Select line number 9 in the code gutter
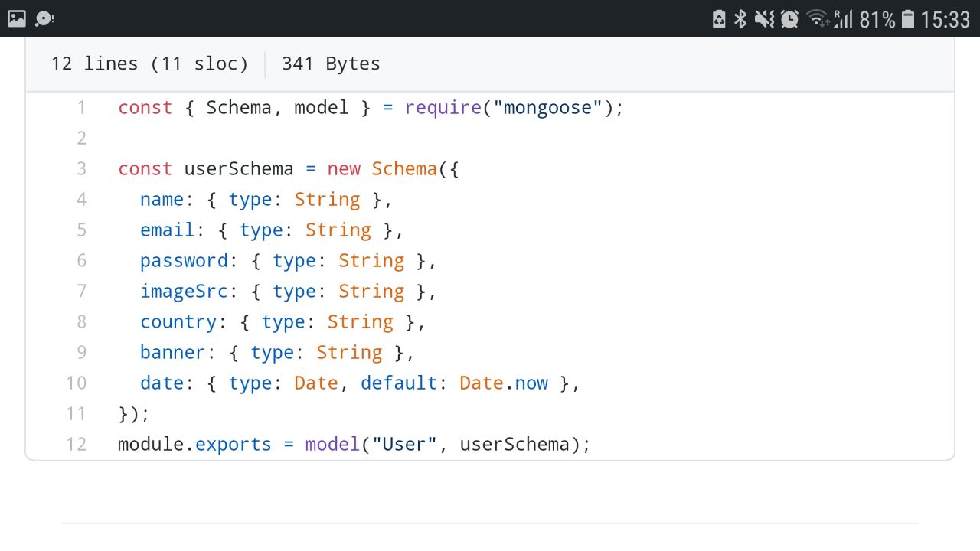Screen dimensions: 980x551 click(x=81, y=353)
